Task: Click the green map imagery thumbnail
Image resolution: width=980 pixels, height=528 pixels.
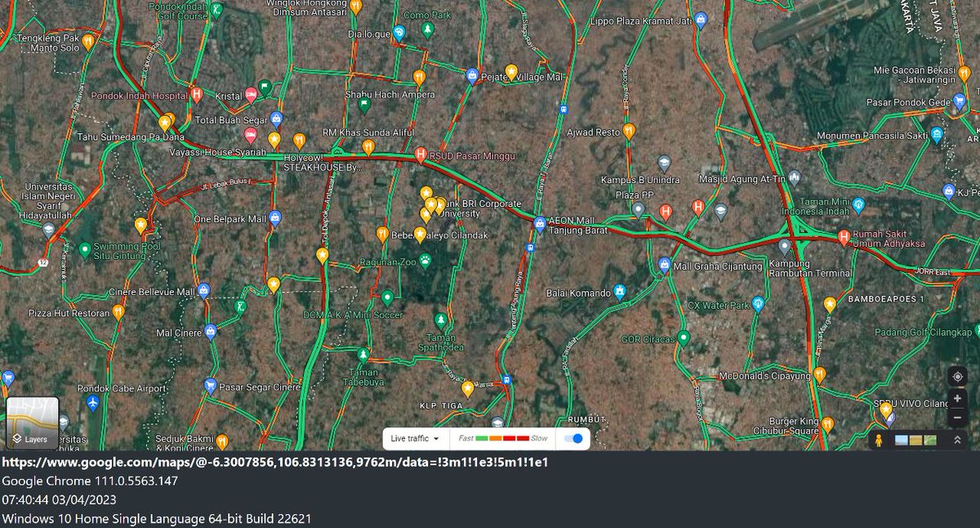Action: [930, 440]
